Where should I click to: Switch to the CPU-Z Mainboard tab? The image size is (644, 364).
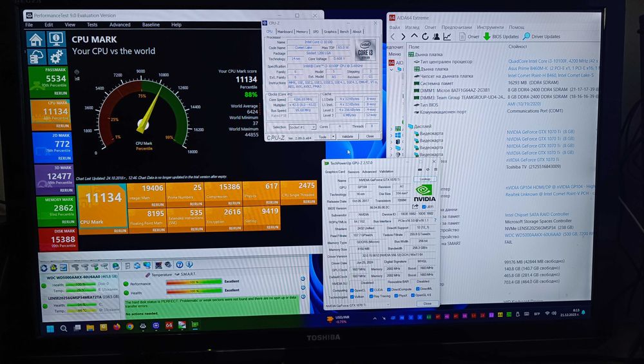pyautogui.click(x=285, y=32)
